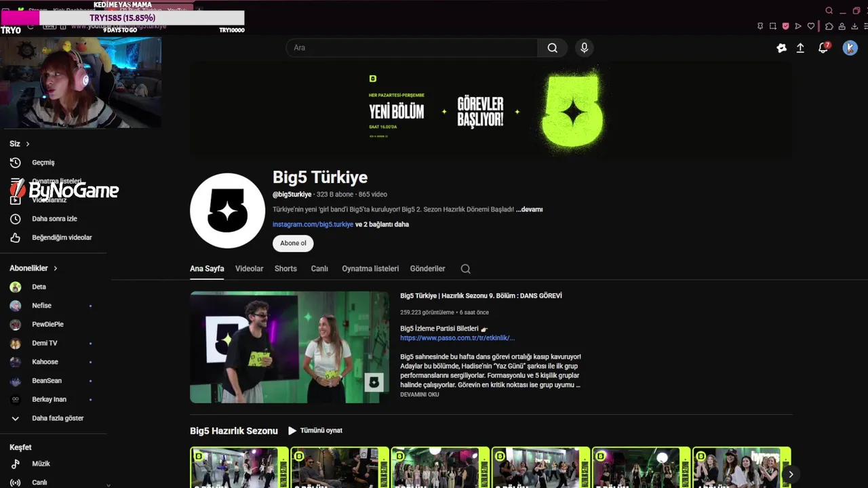
Task: Search within the channel using the tab-row magnifier
Action: coord(465,269)
